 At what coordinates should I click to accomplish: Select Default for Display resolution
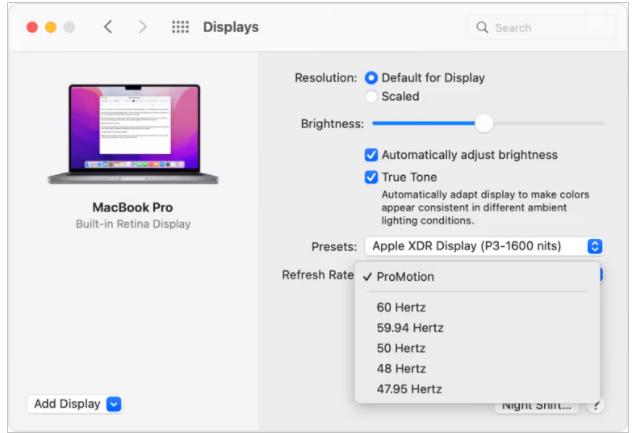pos(371,78)
